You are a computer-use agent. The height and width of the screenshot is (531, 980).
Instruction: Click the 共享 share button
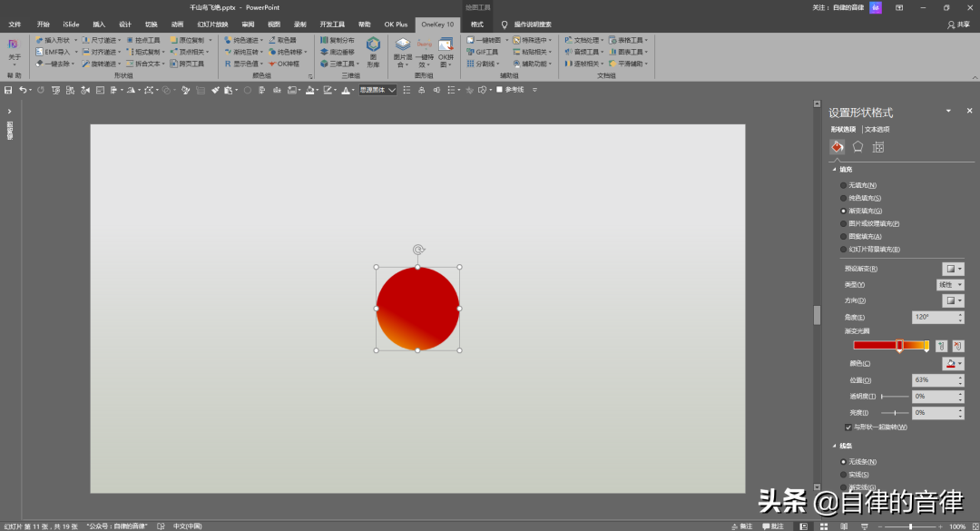pos(958,25)
